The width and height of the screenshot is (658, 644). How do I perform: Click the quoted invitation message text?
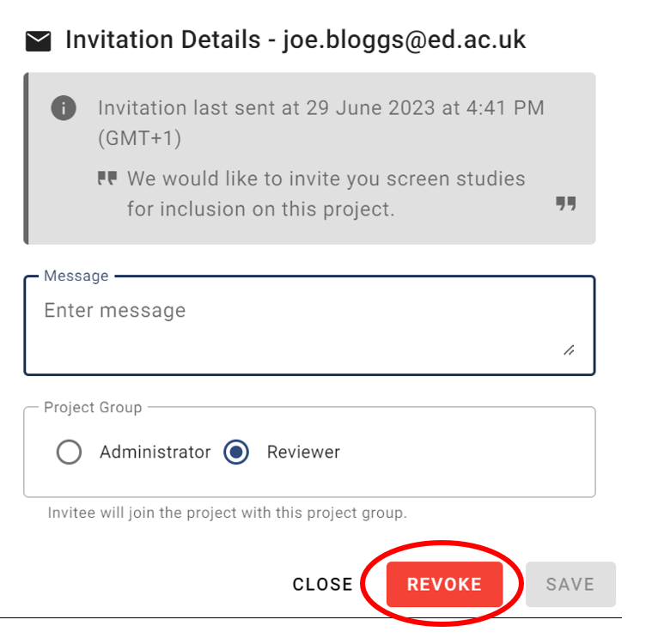326,193
